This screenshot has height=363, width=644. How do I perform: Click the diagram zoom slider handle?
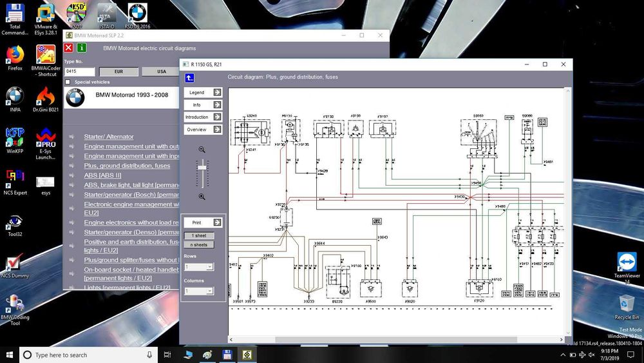(x=202, y=168)
